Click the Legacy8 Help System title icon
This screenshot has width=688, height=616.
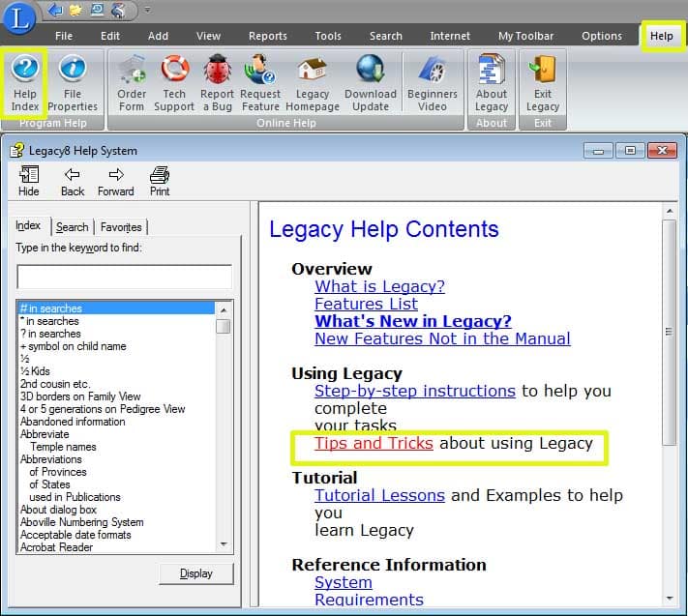pyautogui.click(x=17, y=151)
